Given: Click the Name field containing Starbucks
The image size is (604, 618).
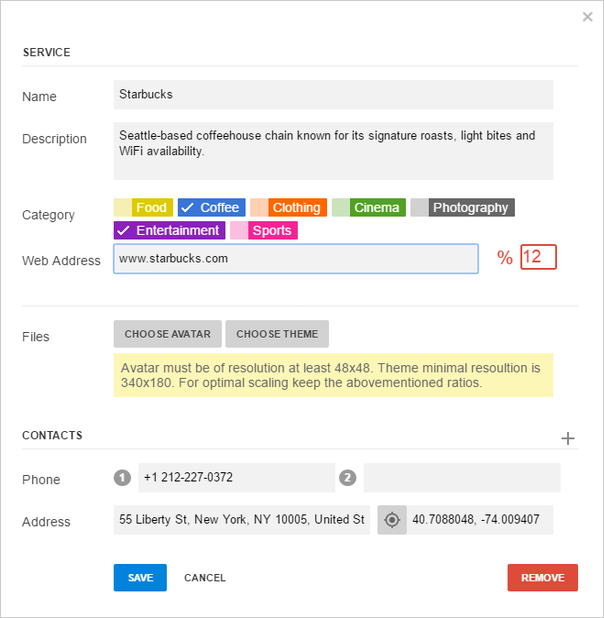Looking at the screenshot, I should tap(334, 95).
